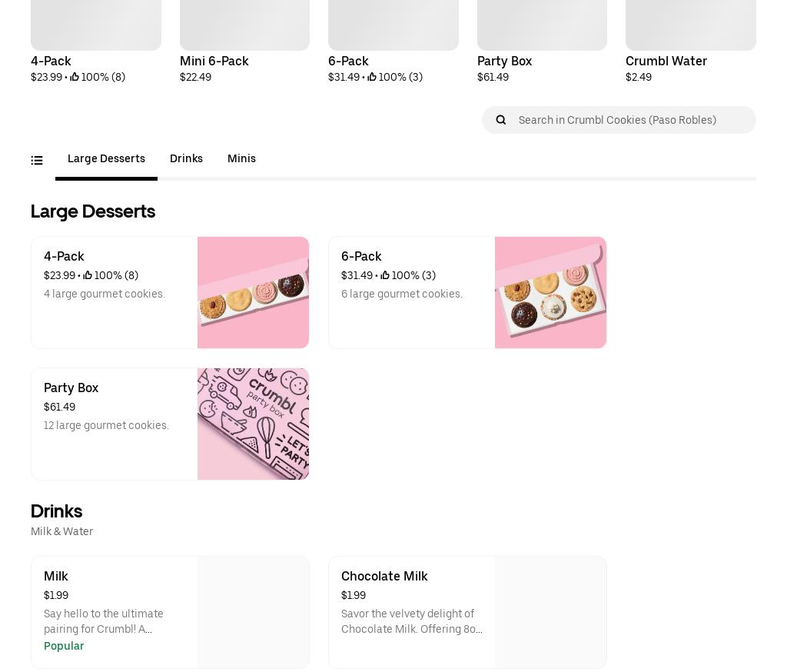Open the Party Box image
Image resolution: width=787 pixels, height=672 pixels.
(253, 424)
